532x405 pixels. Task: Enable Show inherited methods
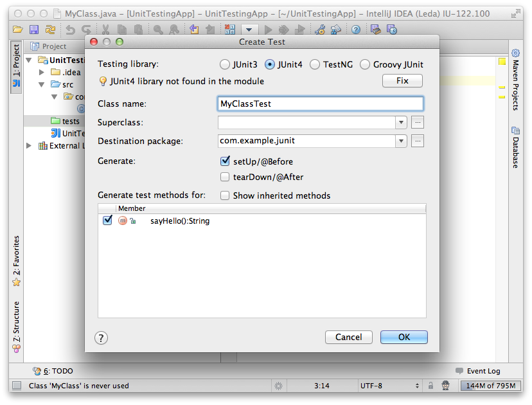point(225,195)
